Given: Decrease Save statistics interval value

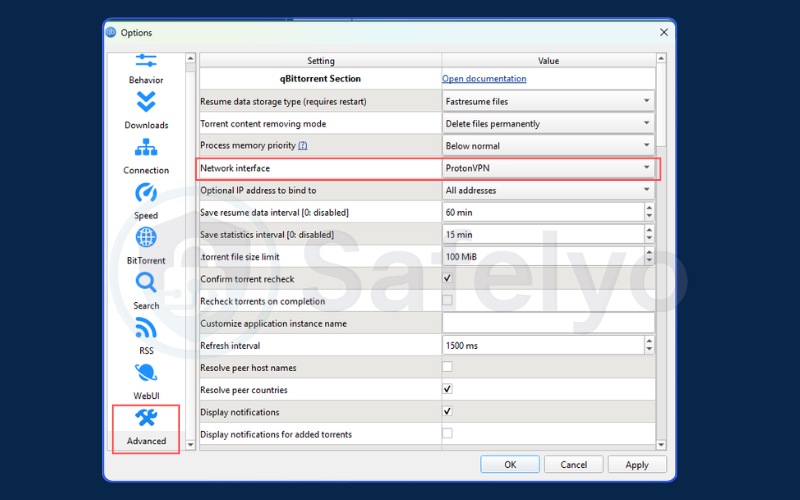Looking at the screenshot, I should (x=649, y=239).
